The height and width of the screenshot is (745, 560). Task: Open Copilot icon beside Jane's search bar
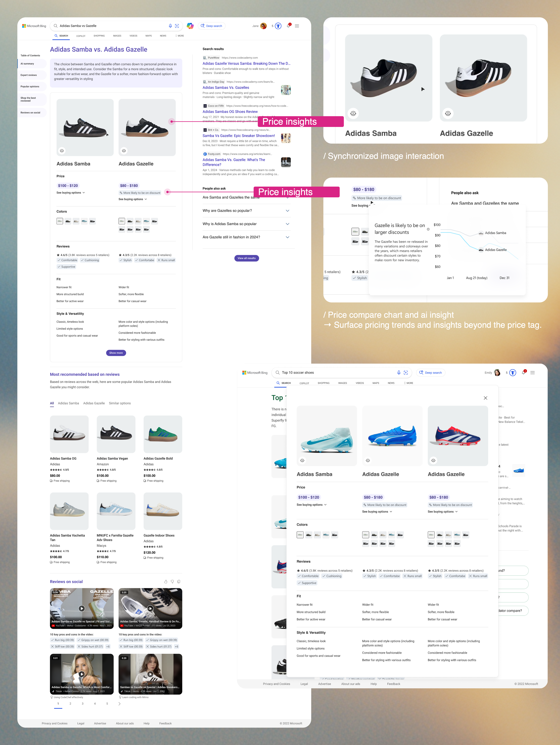[190, 26]
